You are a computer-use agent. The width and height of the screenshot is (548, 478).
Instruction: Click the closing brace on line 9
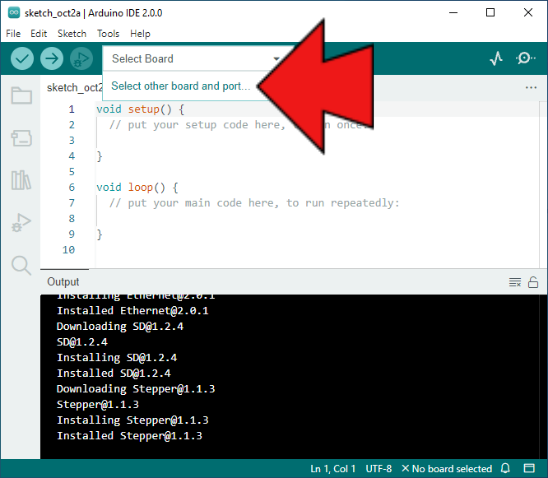100,234
